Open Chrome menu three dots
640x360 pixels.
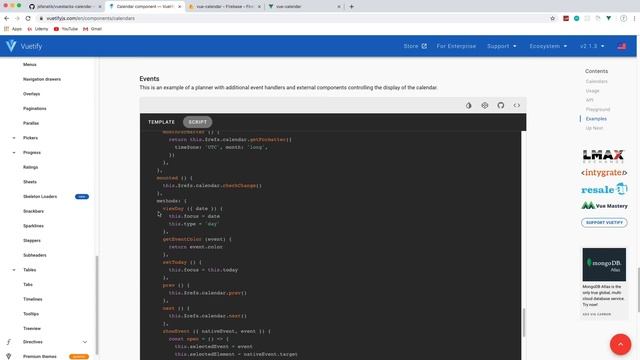[x=634, y=18]
